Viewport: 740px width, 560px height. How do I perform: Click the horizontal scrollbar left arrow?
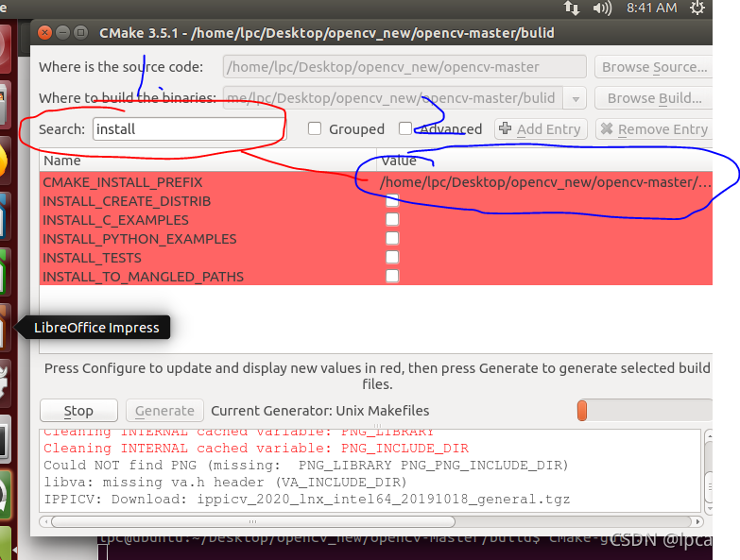point(45,522)
